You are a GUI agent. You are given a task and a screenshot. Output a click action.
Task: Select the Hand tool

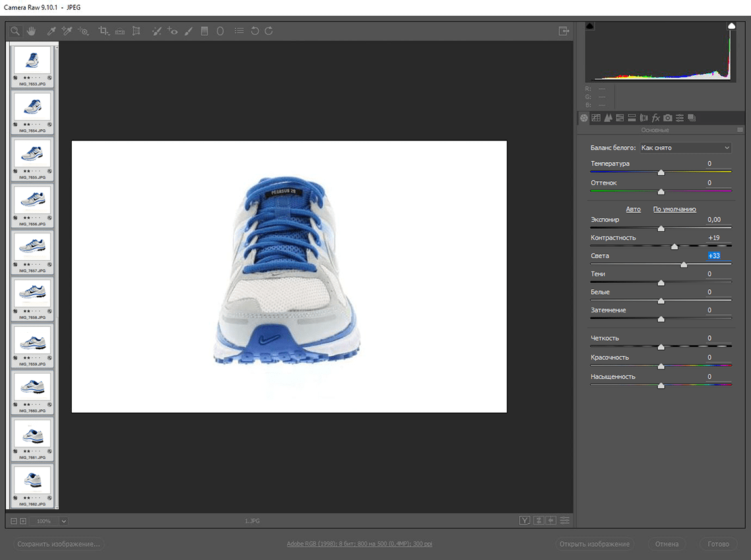(31, 31)
